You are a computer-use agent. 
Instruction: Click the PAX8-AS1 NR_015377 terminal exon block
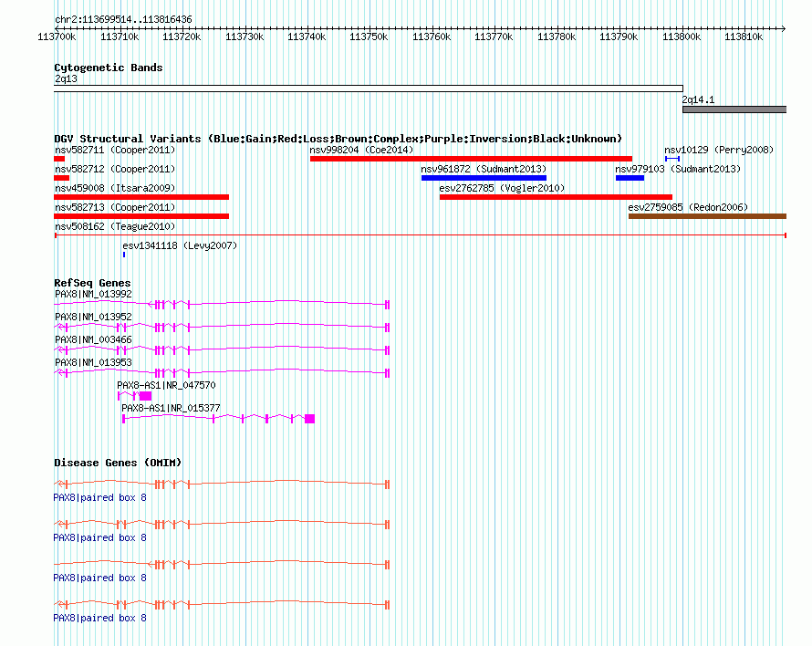(309, 419)
